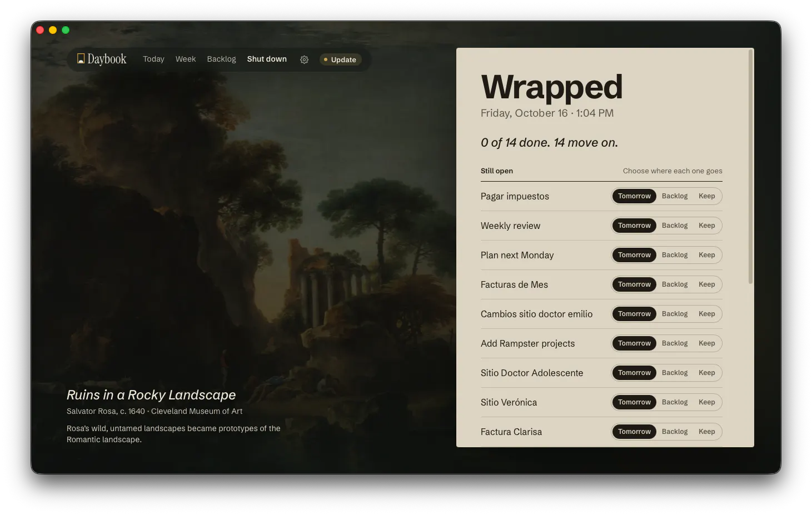Open the Week view

pos(186,59)
